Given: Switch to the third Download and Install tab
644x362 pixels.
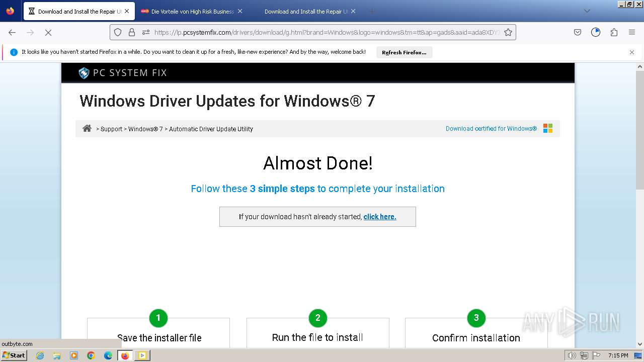Looking at the screenshot, I should [x=306, y=11].
